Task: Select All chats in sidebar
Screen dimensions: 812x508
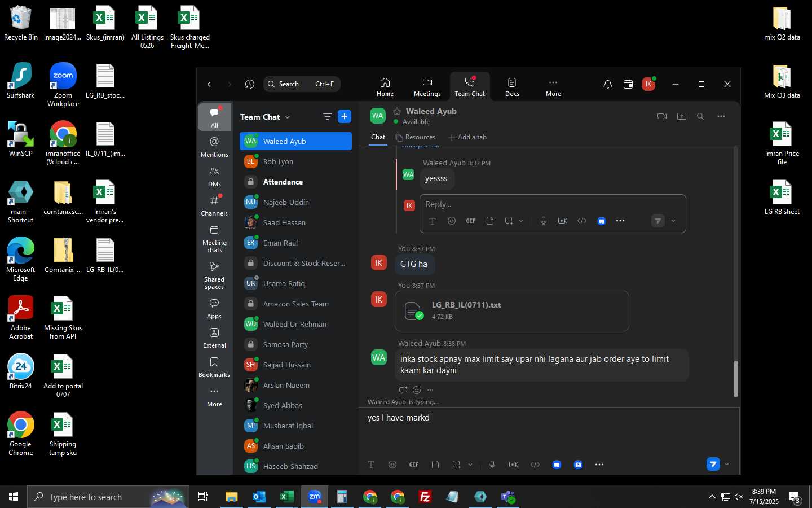Action: 214,117
